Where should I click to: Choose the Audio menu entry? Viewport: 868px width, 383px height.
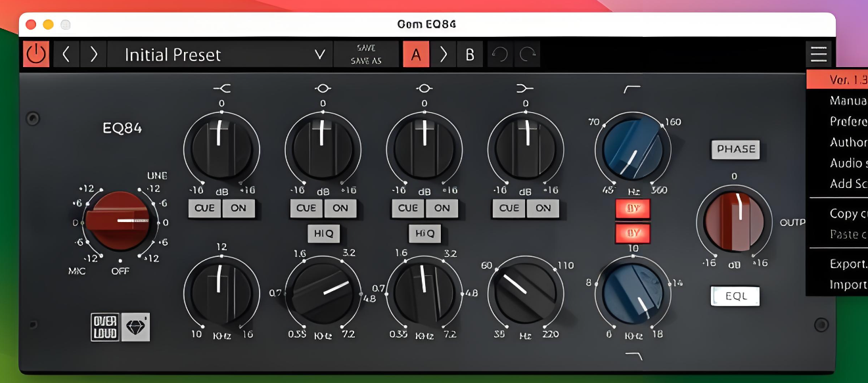(x=837, y=163)
